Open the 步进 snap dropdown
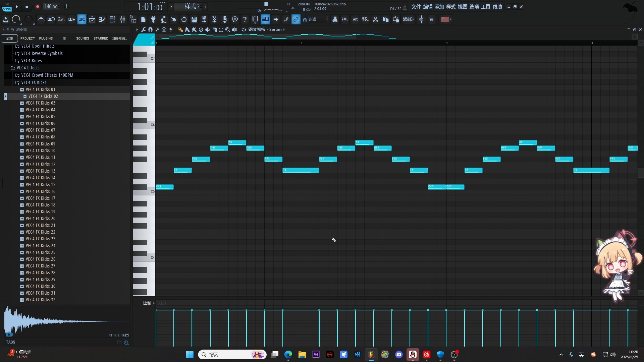 pyautogui.click(x=317, y=19)
